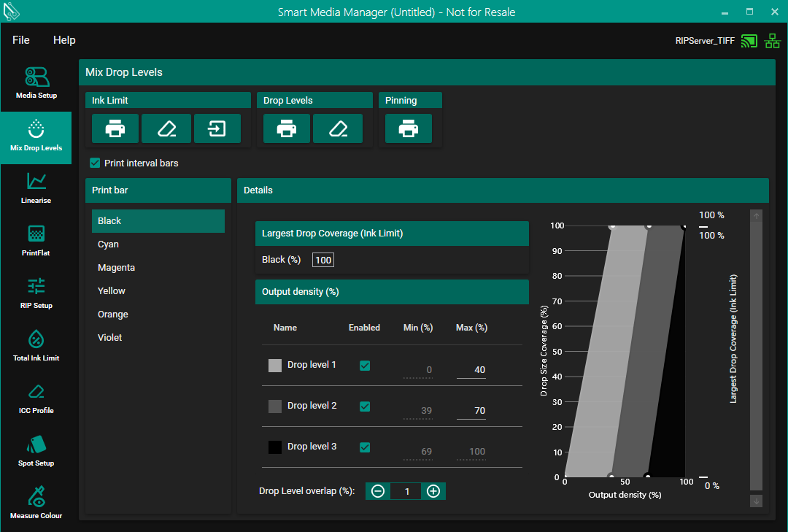The height and width of the screenshot is (532, 788).
Task: Open the File menu
Action: (x=21, y=40)
